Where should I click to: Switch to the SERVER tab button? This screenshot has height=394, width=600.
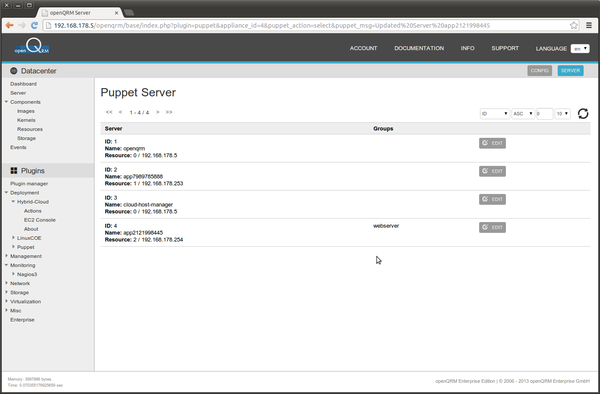(x=571, y=70)
